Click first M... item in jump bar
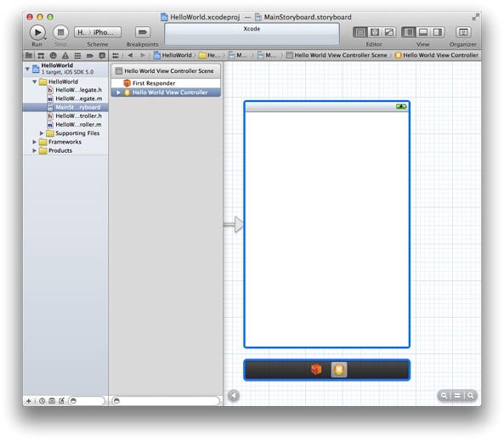Screen dimensions: 504x440 click(x=237, y=55)
